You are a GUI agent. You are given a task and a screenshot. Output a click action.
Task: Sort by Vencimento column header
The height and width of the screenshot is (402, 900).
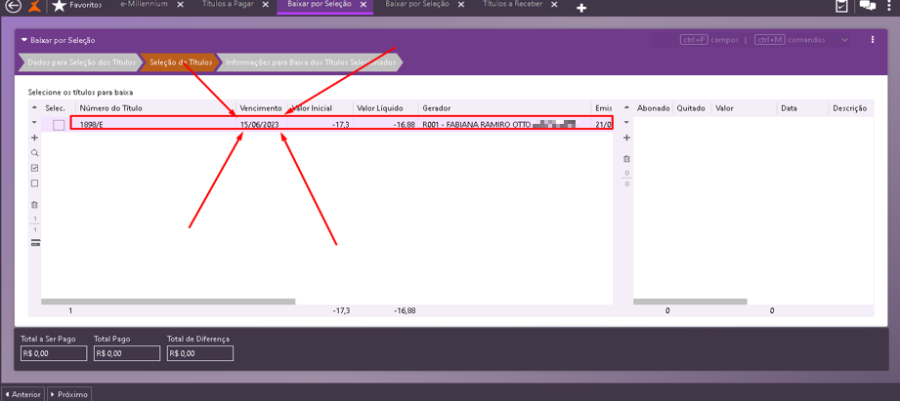click(261, 108)
